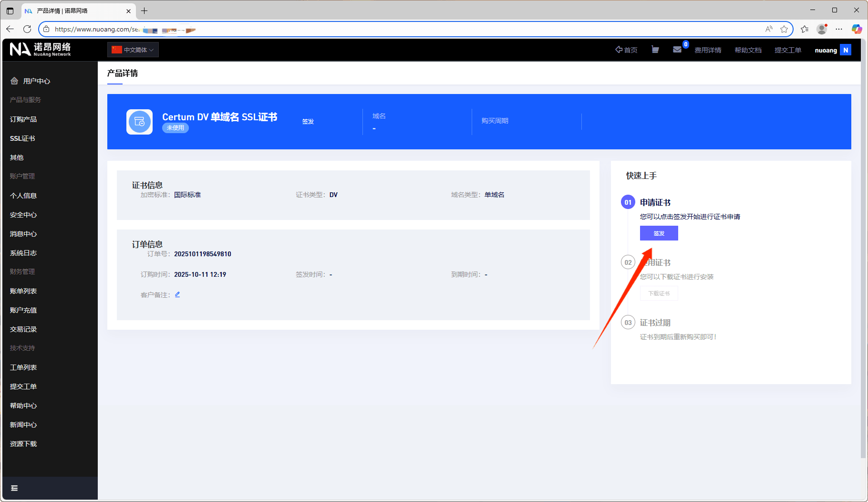Open the Copilot icon in browser toolbar
This screenshot has width=868, height=502.
857,29
